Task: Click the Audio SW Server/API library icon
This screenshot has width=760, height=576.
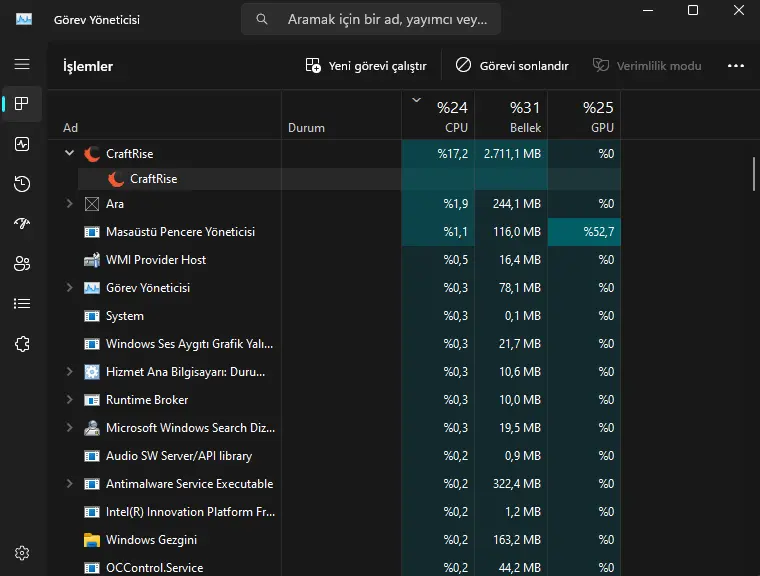Action: point(92,456)
